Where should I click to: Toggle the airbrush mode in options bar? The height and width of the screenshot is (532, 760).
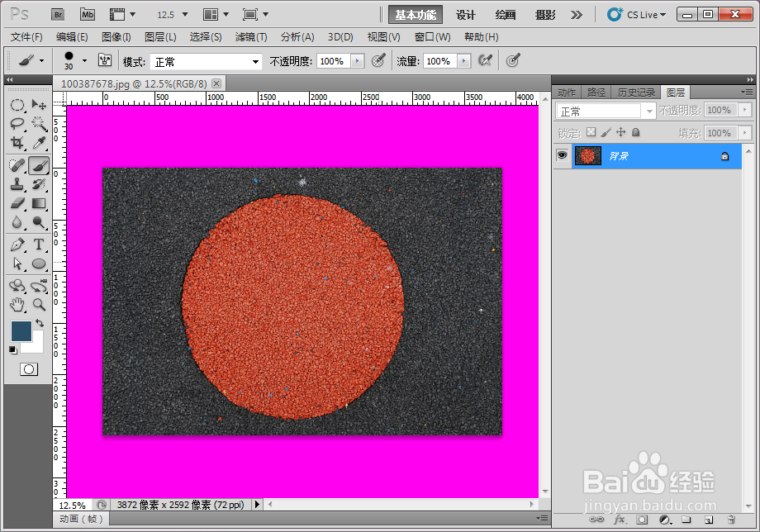pyautogui.click(x=486, y=59)
